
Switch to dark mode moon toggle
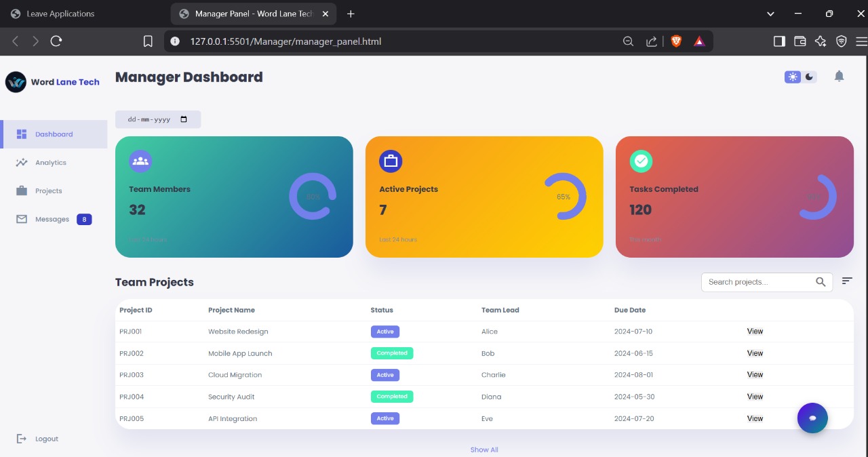pyautogui.click(x=809, y=77)
